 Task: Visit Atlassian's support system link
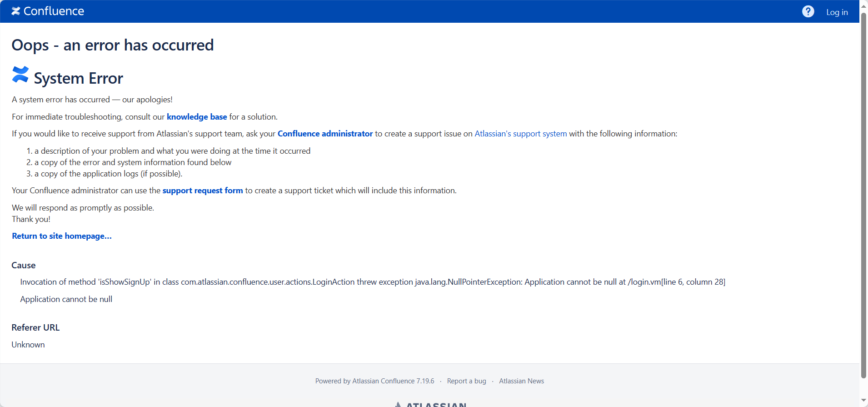pos(520,134)
